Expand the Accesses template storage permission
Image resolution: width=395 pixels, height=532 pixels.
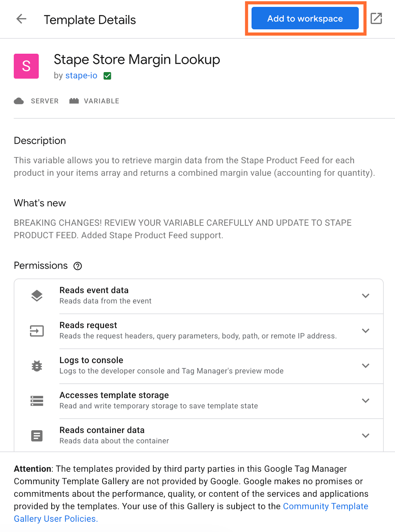[x=366, y=400]
